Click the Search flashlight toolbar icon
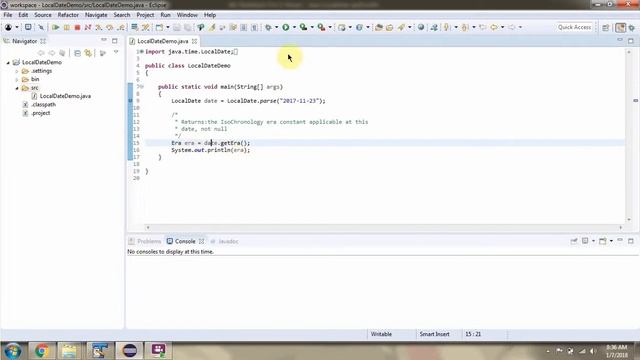This screenshot has width=640, height=360. pos(401,27)
